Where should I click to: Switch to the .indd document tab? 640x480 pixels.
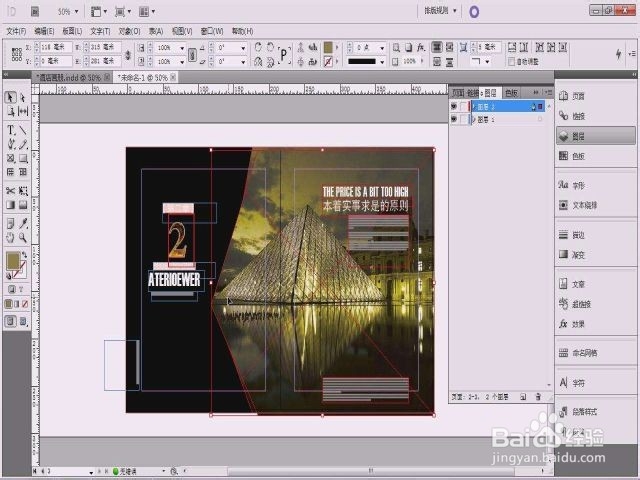(72, 77)
